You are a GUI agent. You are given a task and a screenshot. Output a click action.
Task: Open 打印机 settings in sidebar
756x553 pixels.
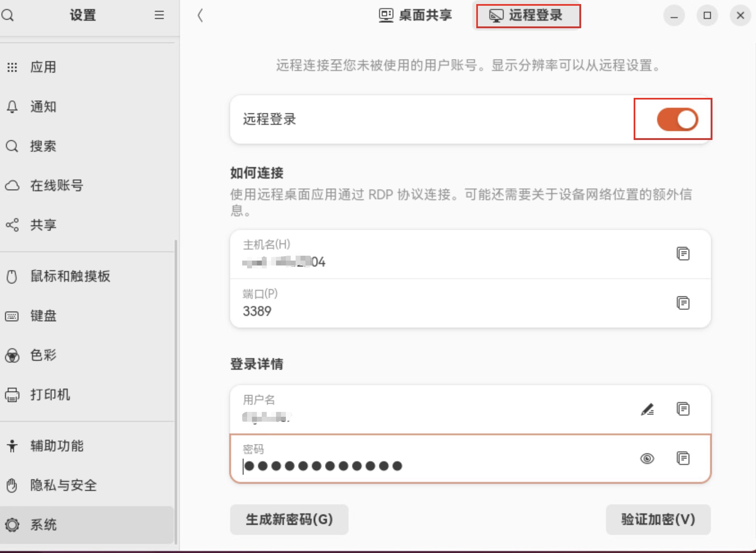click(x=50, y=395)
